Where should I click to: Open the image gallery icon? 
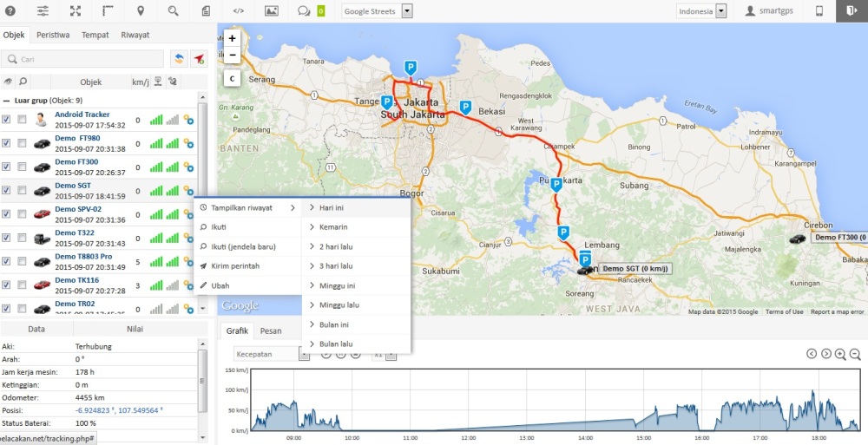[x=271, y=11]
